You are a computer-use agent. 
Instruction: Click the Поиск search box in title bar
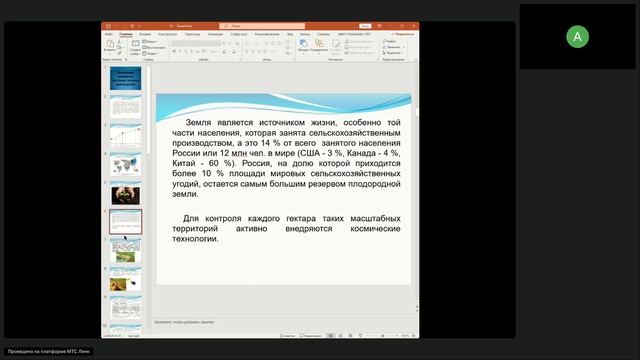tap(262, 26)
